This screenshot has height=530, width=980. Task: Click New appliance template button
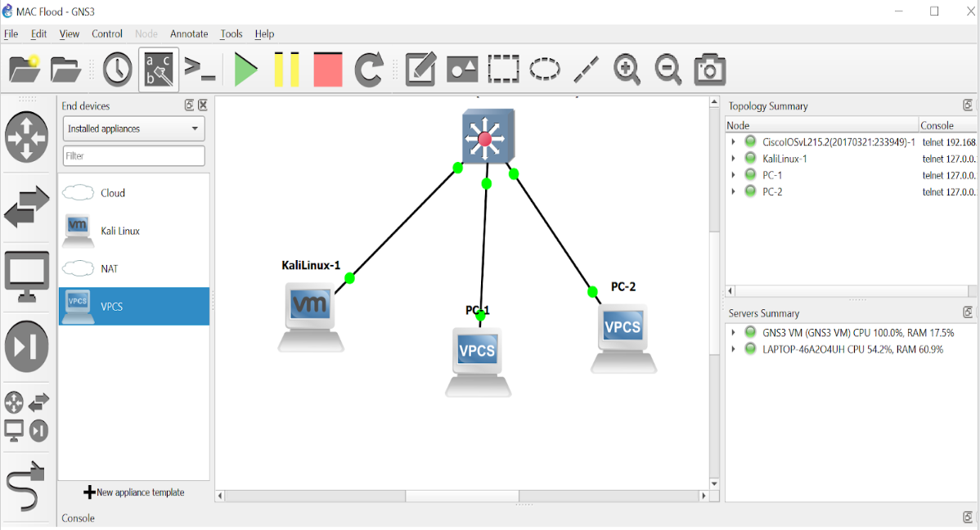tap(134, 492)
